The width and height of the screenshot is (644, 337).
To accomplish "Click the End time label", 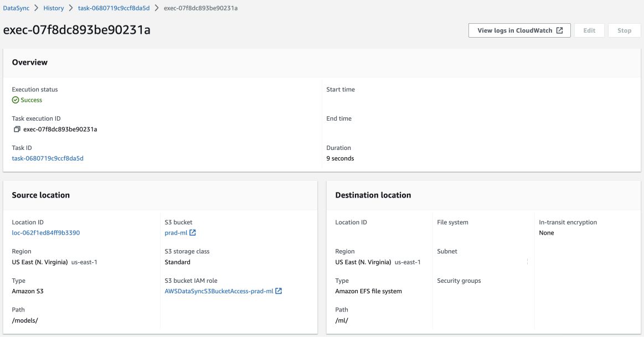I will [339, 118].
